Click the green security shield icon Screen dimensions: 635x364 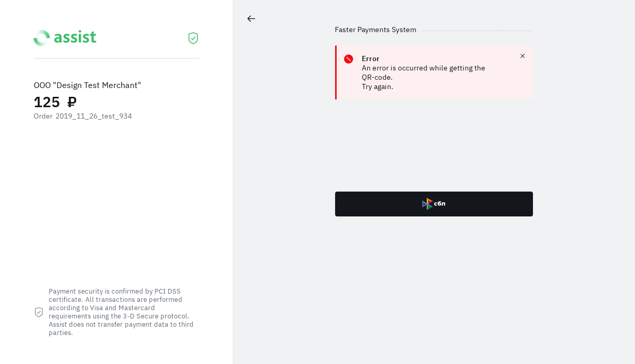[193, 38]
